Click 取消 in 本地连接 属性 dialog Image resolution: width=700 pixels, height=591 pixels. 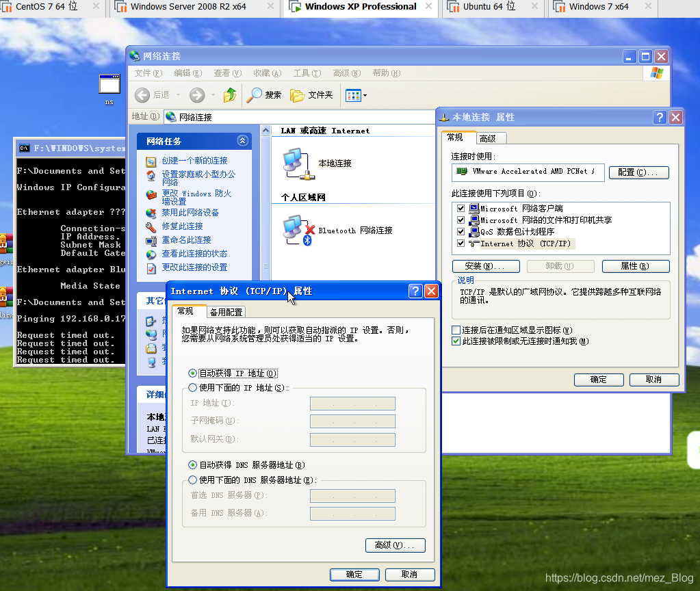654,380
